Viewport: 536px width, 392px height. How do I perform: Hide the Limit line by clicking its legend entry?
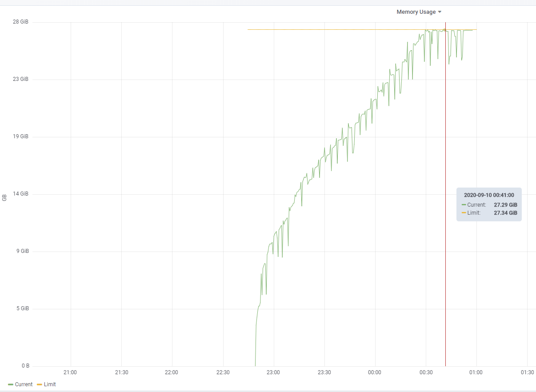click(50, 384)
